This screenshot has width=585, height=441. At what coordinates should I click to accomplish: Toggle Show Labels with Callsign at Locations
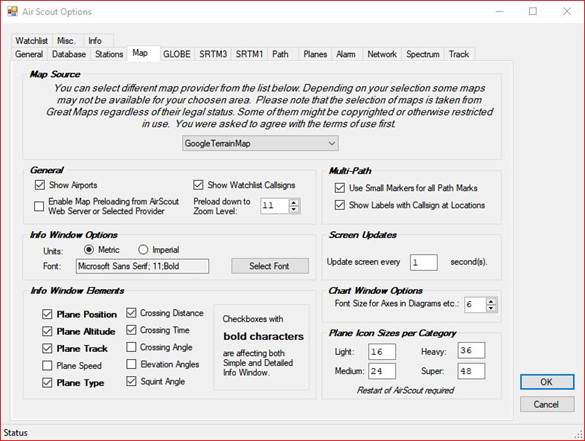(x=340, y=205)
